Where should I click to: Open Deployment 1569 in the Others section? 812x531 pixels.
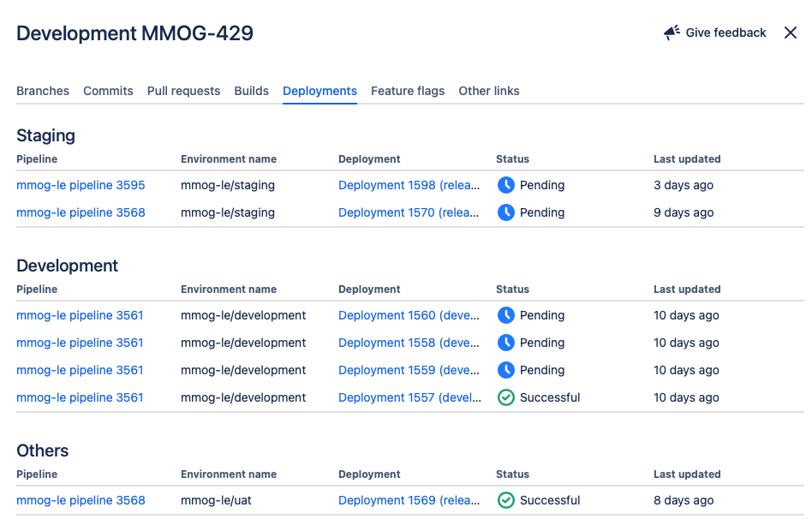[409, 500]
